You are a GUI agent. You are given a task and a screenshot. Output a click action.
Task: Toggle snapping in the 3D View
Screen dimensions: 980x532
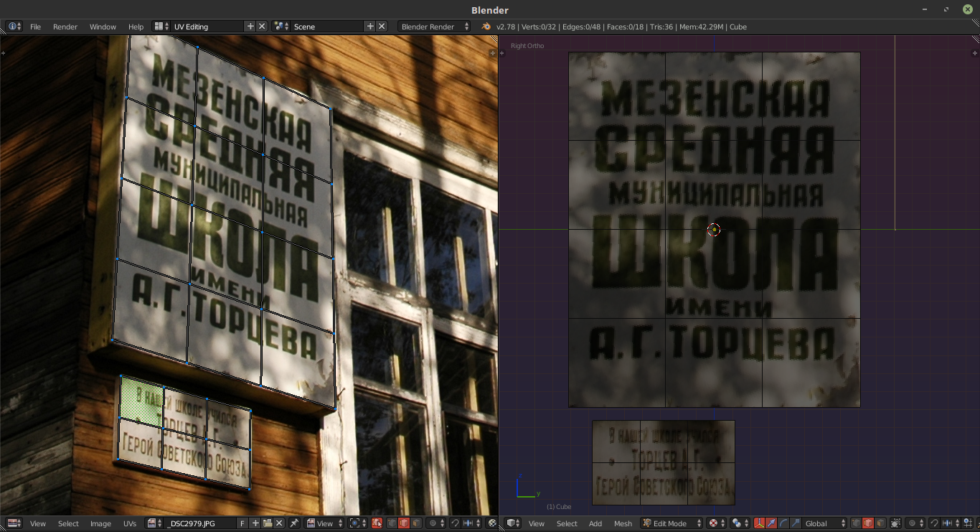(x=934, y=523)
